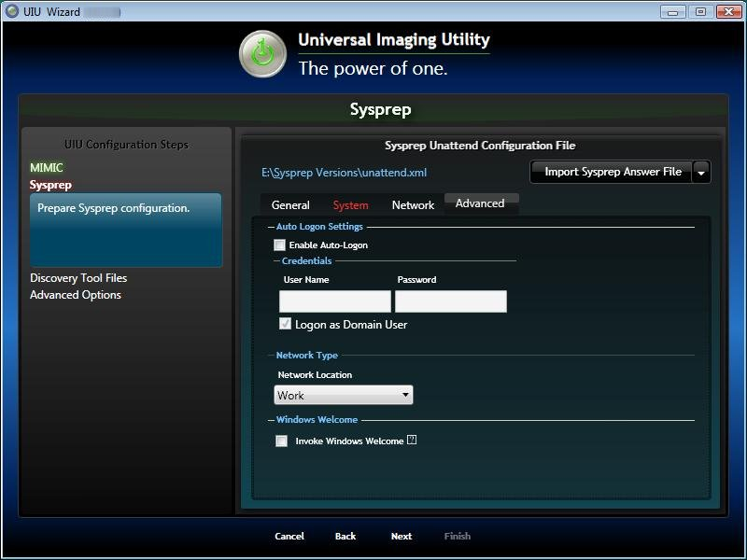Click the Cancel button
The height and width of the screenshot is (560, 747).
tap(289, 536)
